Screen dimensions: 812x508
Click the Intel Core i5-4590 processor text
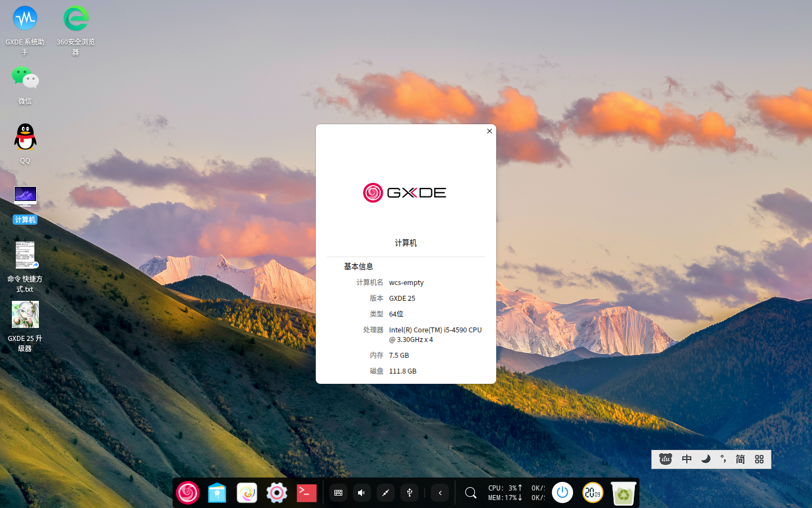coord(435,334)
